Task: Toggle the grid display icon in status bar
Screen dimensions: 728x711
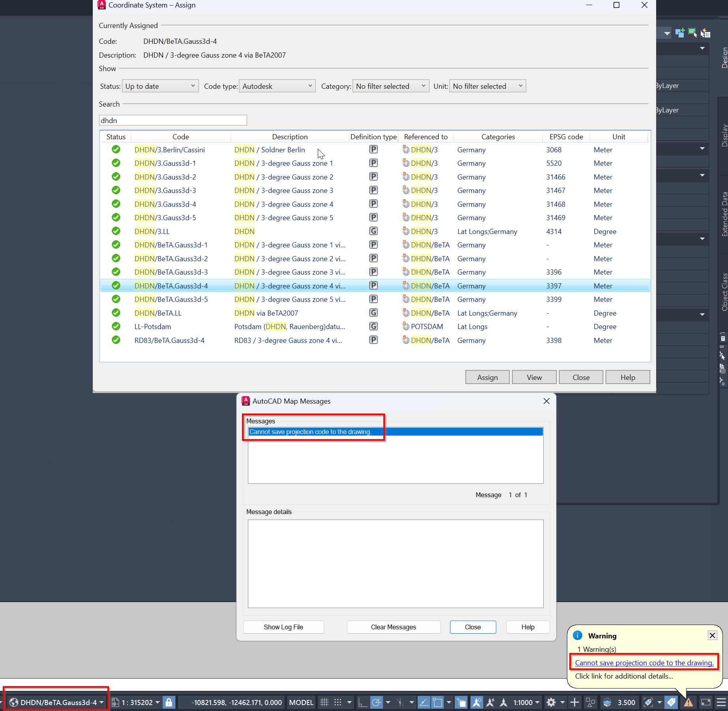Action: (x=324, y=702)
